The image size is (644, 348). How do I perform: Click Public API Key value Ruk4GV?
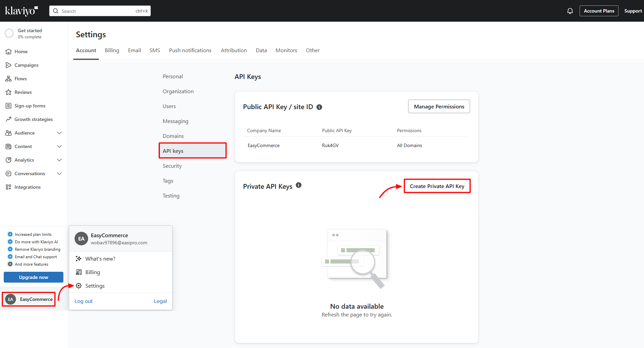[x=330, y=145]
